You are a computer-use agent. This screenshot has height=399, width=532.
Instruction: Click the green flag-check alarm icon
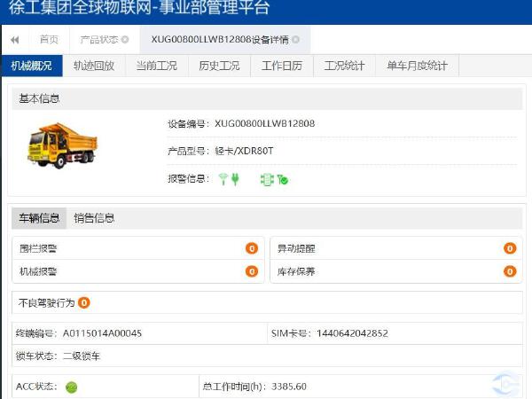[x=282, y=179]
